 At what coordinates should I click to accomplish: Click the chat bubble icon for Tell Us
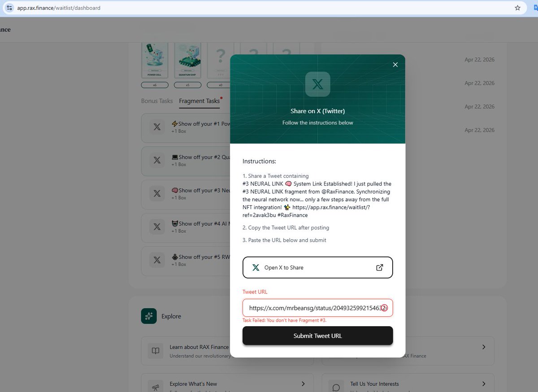336,387
